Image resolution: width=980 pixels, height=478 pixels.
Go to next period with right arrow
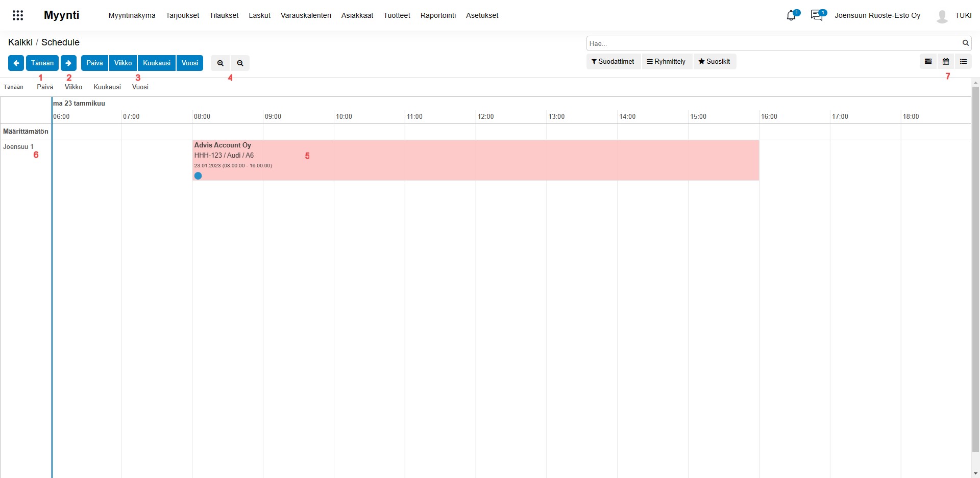point(68,63)
